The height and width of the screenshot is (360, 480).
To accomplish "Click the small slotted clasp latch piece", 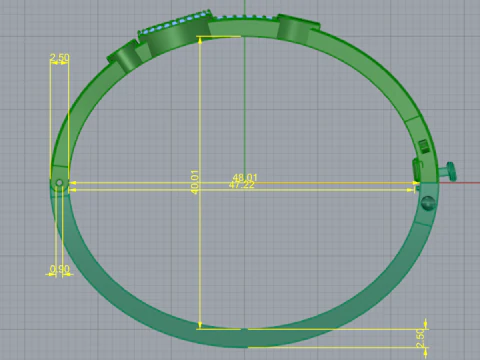I will point(423,146).
